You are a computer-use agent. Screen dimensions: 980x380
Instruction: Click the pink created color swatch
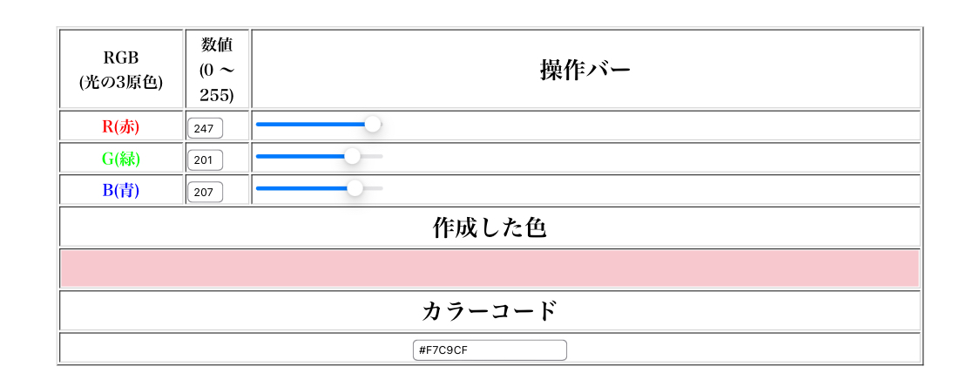490,268
